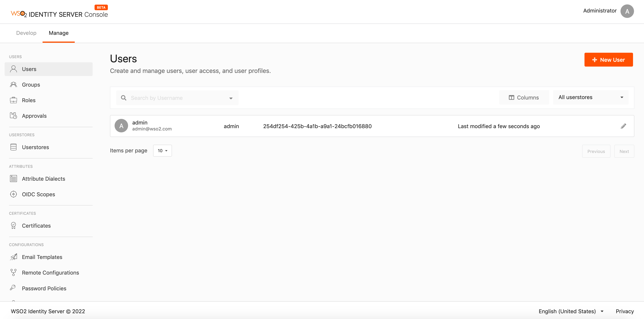The height and width of the screenshot is (319, 644).
Task: Click the New User button
Action: pyautogui.click(x=609, y=60)
